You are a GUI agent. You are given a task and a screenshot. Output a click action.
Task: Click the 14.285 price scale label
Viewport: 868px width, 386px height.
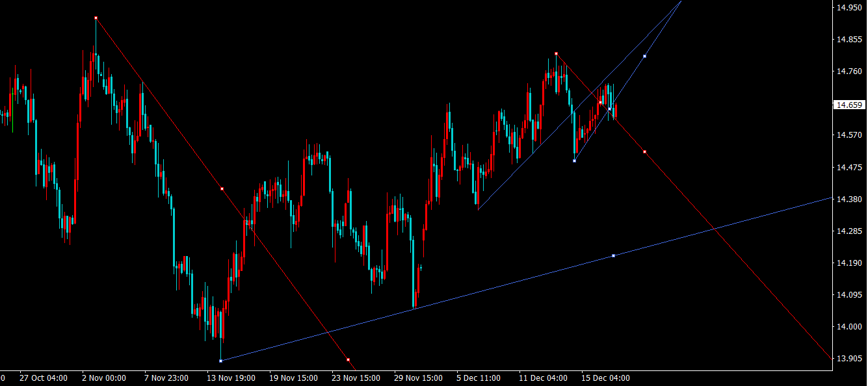pos(849,231)
